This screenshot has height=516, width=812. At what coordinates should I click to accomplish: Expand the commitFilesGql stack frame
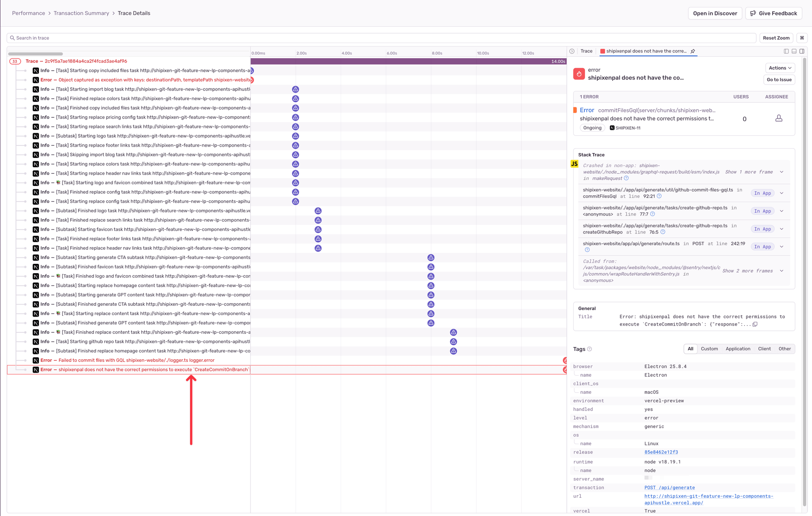(782, 193)
